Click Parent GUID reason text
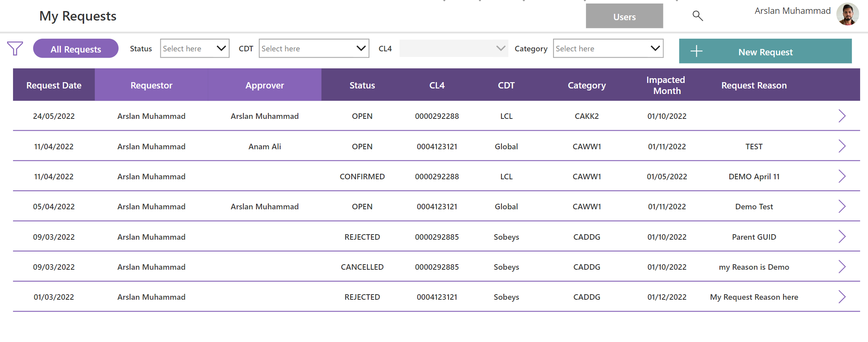This screenshot has width=868, height=342. 754,237
